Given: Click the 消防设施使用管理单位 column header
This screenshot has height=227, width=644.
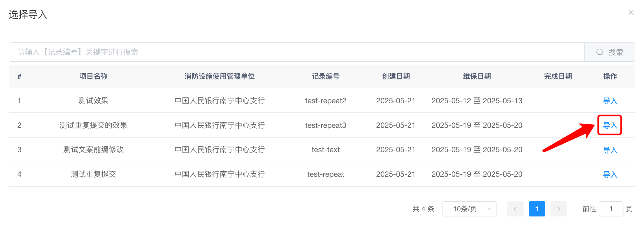Looking at the screenshot, I should (x=220, y=76).
